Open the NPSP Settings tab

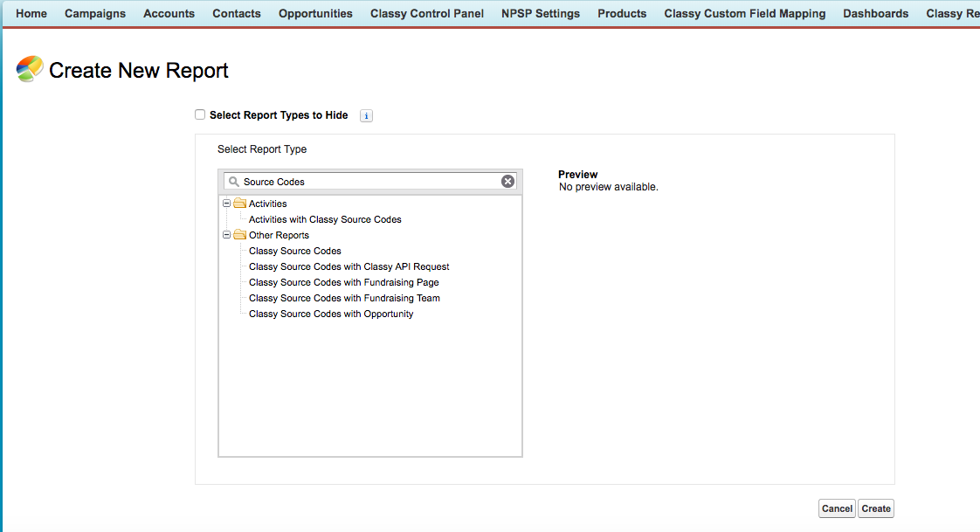541,13
